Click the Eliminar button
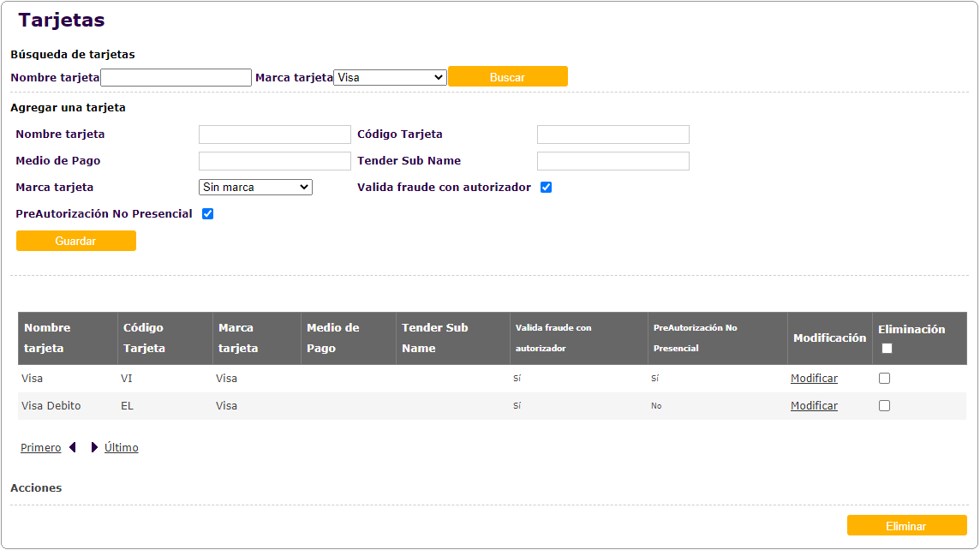980x550 pixels. (906, 526)
